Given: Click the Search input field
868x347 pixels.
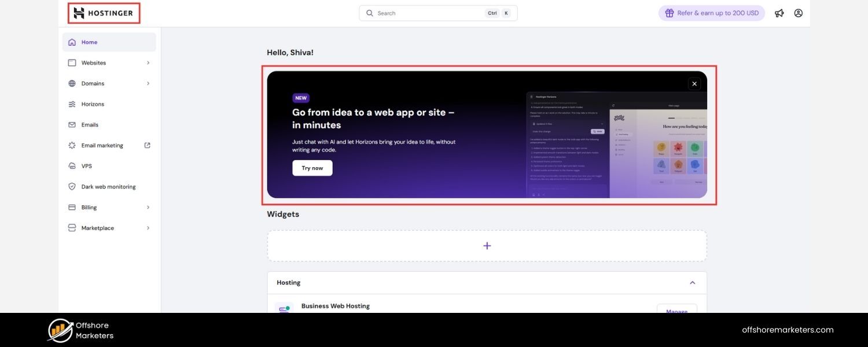Looking at the screenshot, I should tap(428, 13).
